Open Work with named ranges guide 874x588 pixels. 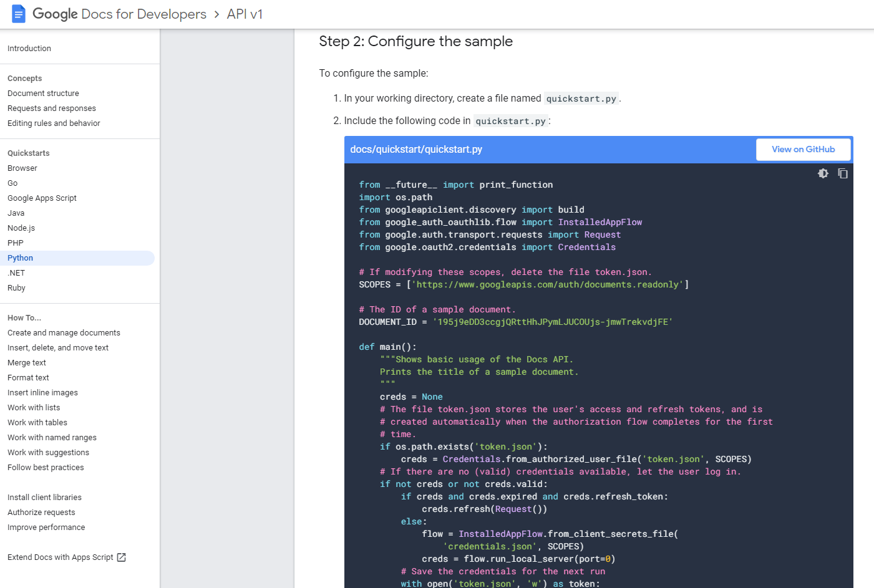52,438
